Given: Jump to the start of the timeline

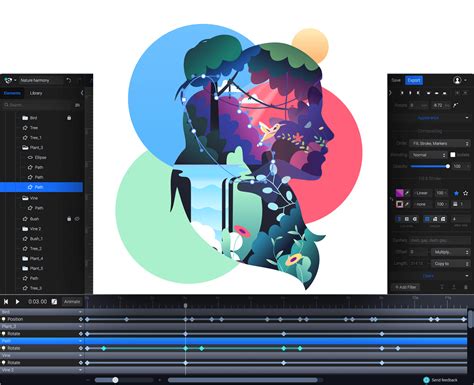Looking at the screenshot, I should pos(6,302).
